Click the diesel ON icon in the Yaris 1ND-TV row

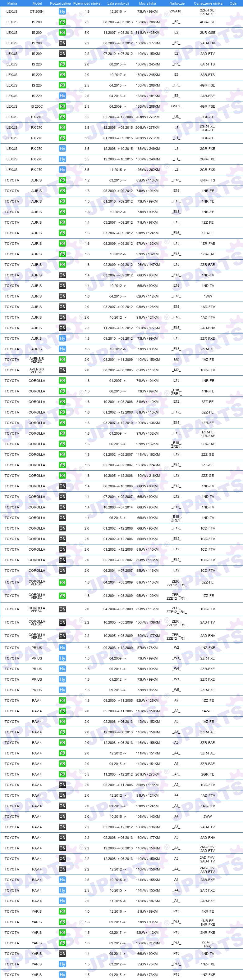click(x=62, y=954)
